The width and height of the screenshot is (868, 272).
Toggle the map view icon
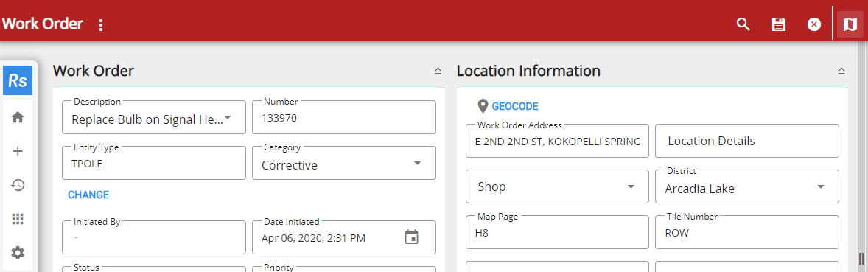(850, 24)
